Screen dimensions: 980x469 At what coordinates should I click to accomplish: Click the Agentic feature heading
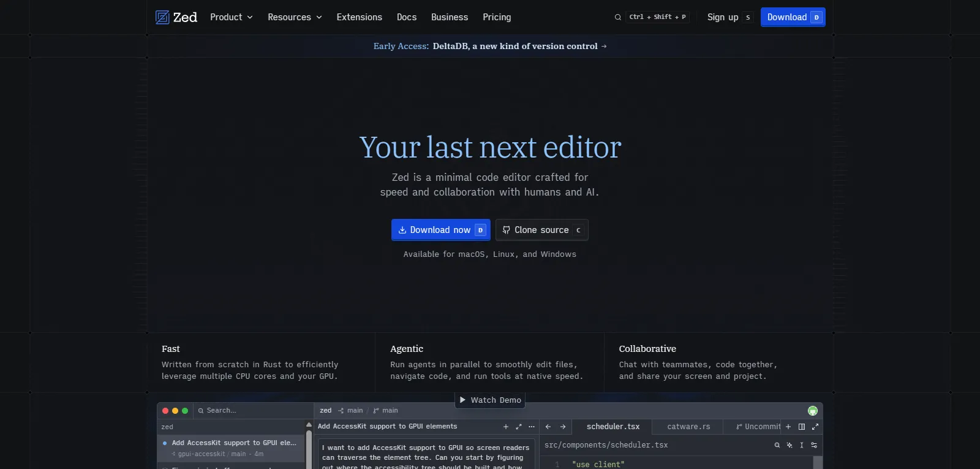[x=407, y=349]
